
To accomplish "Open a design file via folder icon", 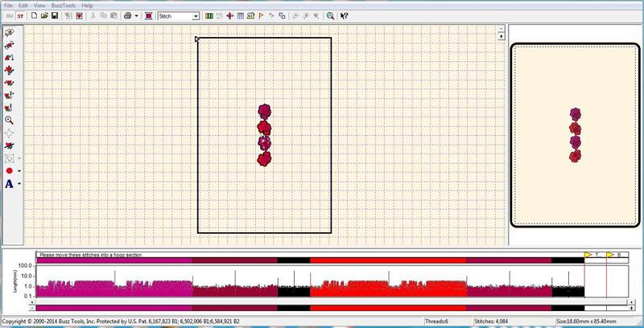I will (x=44, y=16).
